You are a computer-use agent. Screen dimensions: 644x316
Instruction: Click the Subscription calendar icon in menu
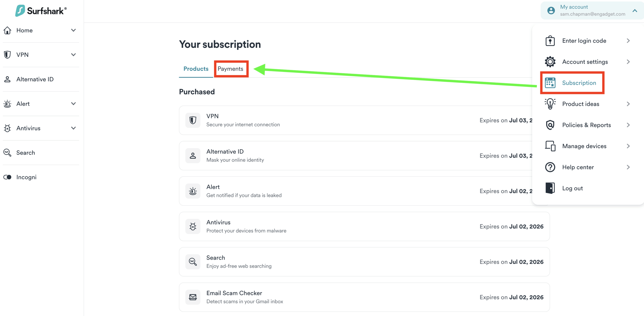point(550,83)
